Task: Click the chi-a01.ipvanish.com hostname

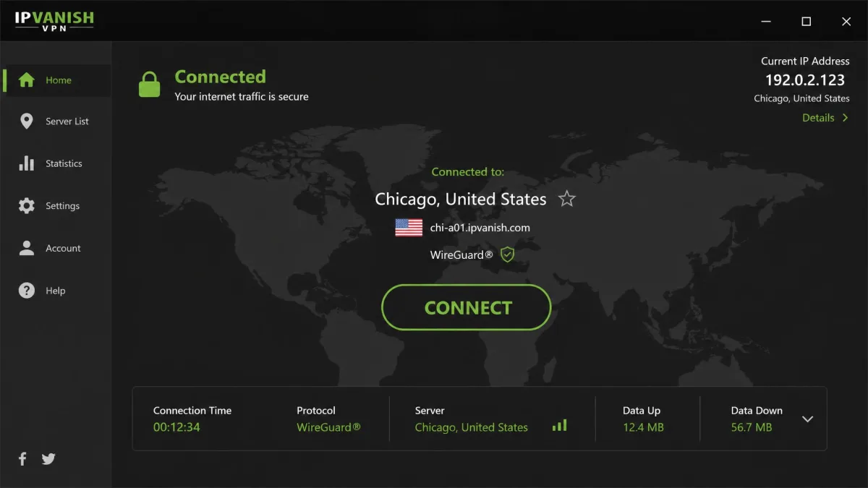Action: [x=480, y=228]
